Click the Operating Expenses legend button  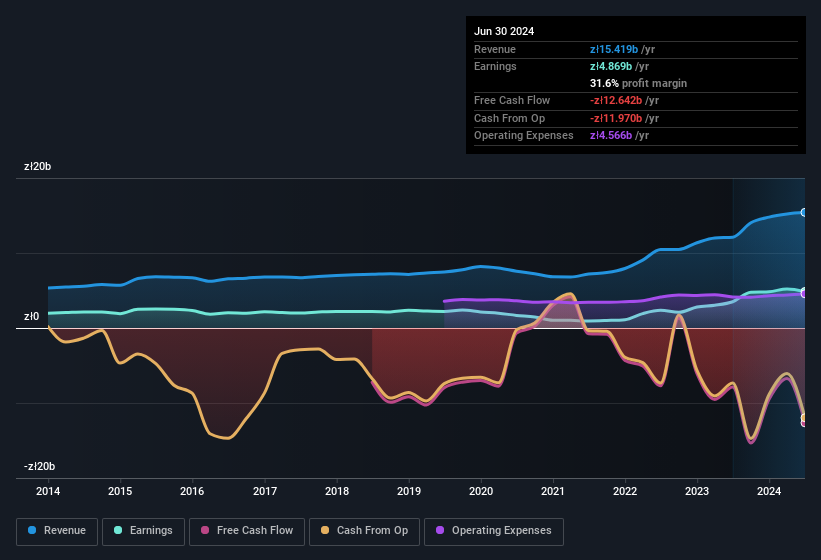pyautogui.click(x=494, y=531)
